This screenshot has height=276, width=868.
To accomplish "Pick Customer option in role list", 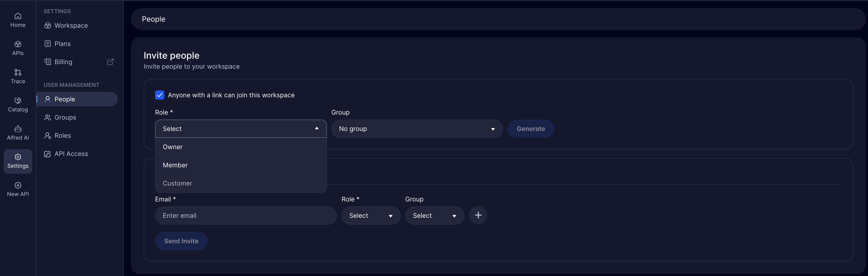I will [177, 183].
